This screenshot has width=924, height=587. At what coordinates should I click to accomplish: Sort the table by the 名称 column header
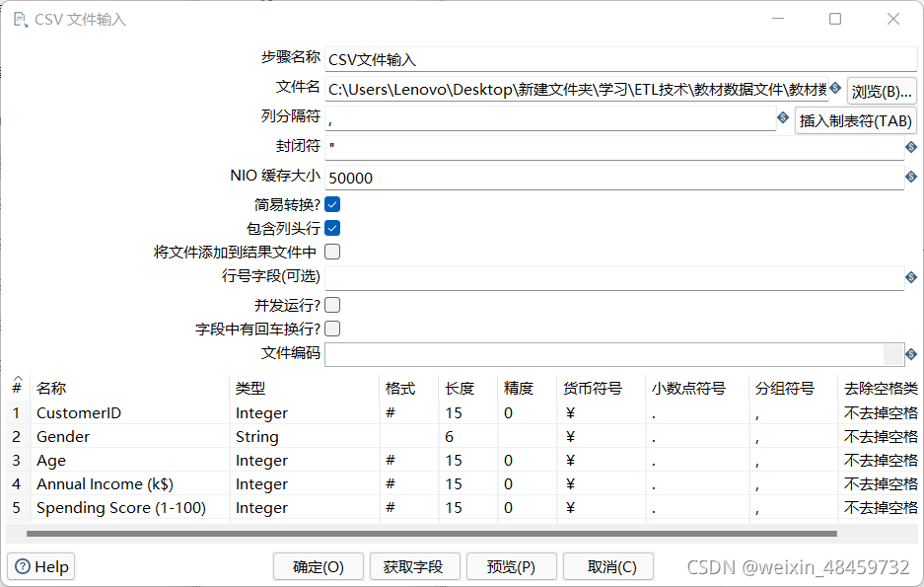point(129,389)
